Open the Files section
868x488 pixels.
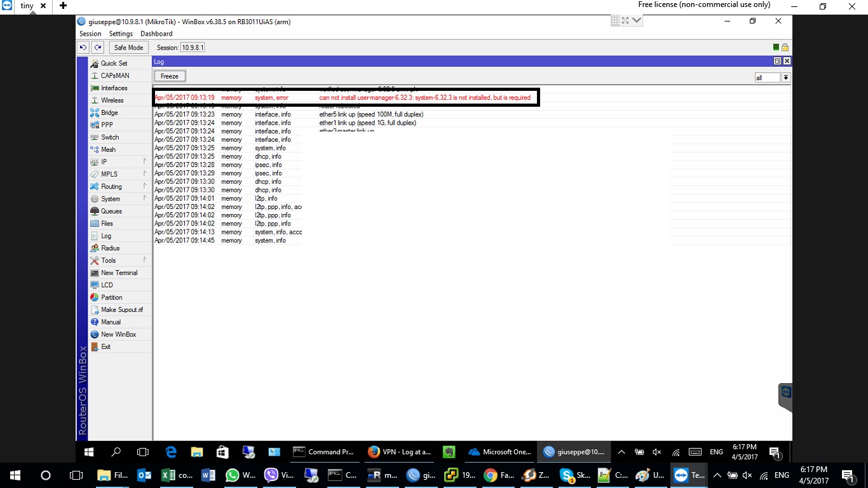(x=107, y=224)
